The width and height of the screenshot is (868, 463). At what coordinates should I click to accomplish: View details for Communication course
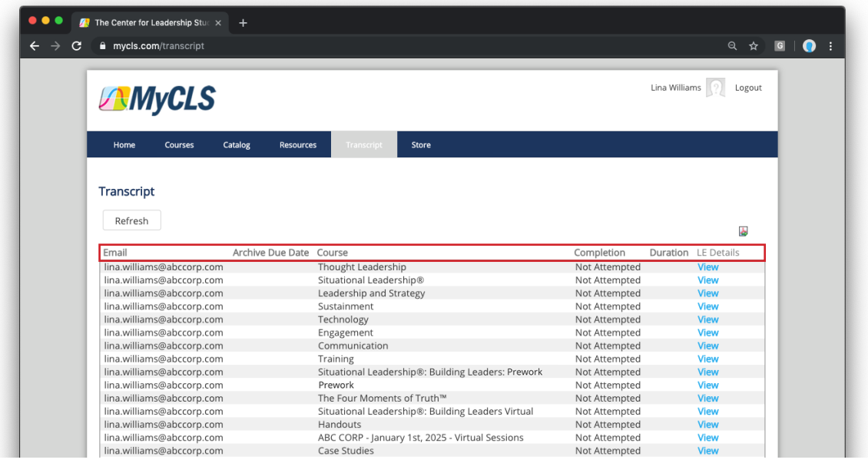pos(708,346)
